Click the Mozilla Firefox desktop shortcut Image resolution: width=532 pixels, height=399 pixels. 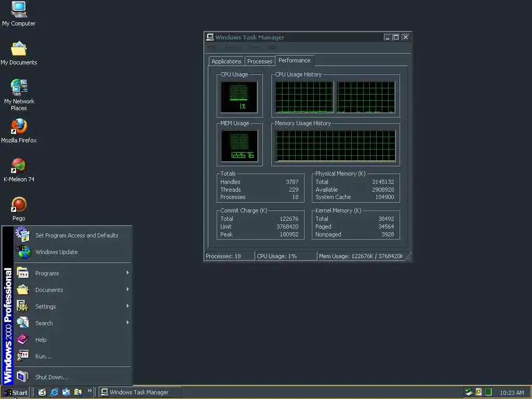pyautogui.click(x=19, y=127)
